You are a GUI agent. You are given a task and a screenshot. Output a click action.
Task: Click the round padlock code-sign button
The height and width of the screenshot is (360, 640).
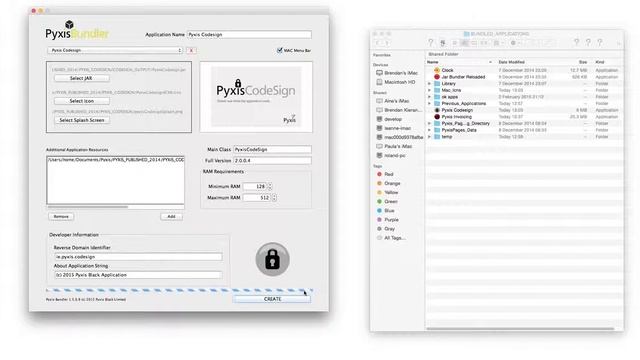click(272, 259)
